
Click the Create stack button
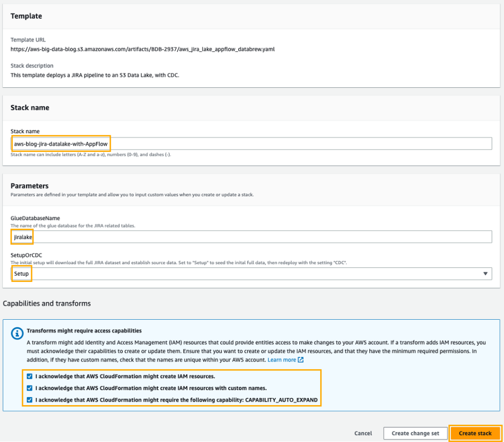pos(475,433)
